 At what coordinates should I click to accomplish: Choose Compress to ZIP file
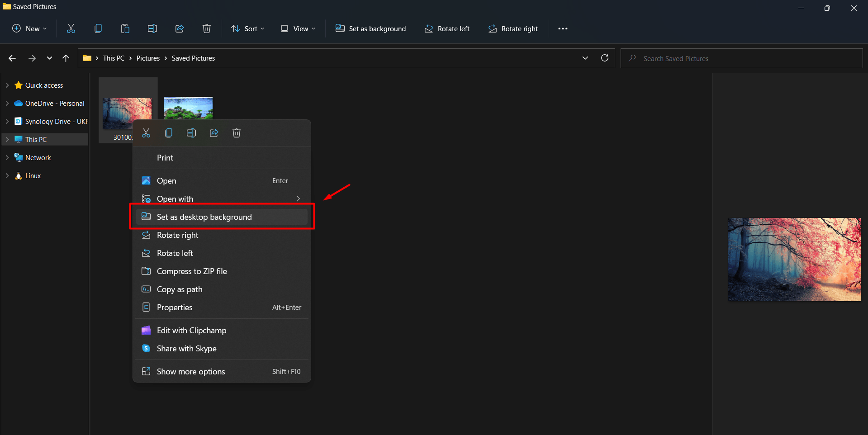coord(192,271)
